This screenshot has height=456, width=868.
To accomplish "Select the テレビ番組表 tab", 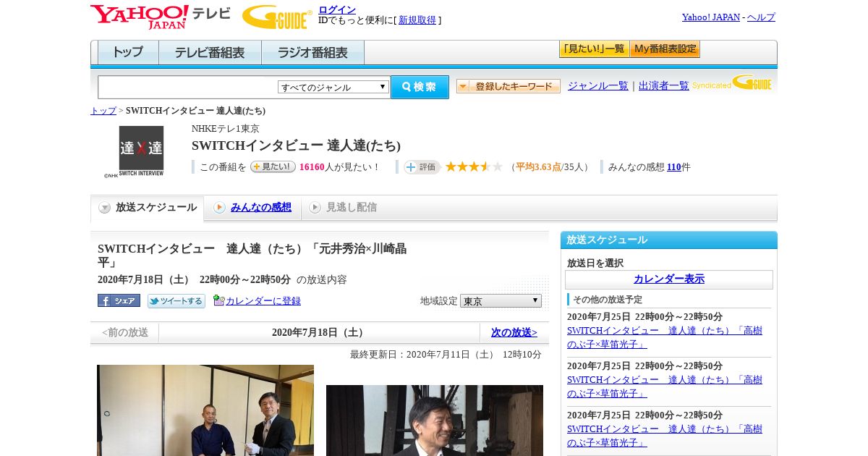I will point(210,53).
